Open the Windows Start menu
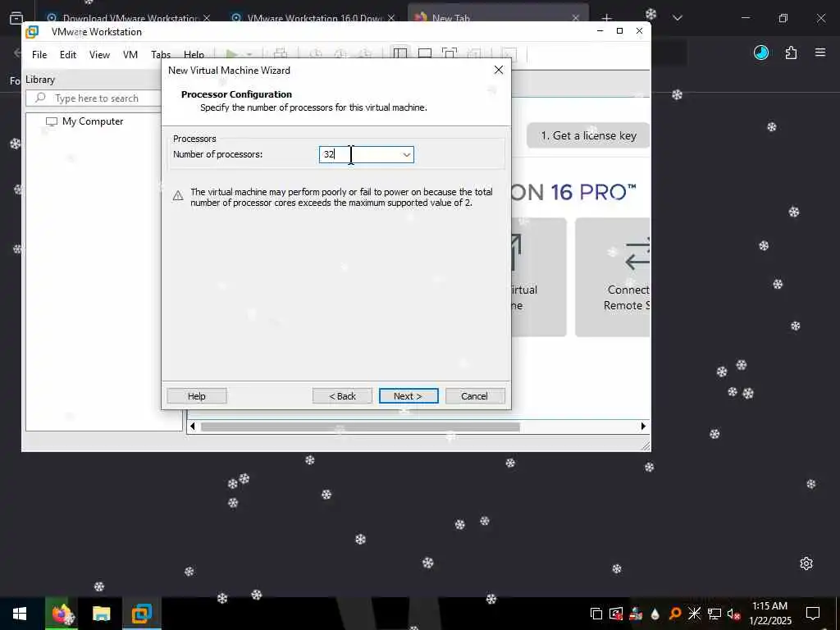This screenshot has height=630, width=840. [20, 614]
